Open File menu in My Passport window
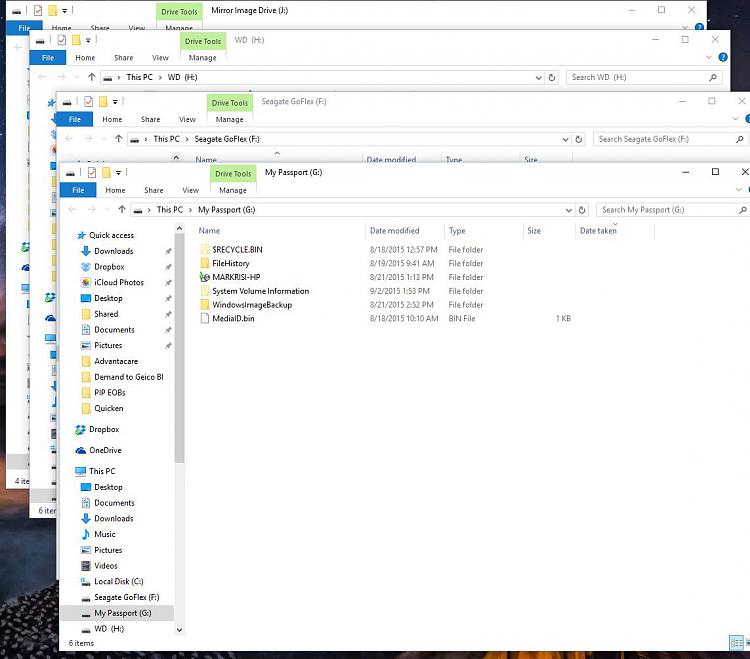750x659 pixels. click(78, 190)
